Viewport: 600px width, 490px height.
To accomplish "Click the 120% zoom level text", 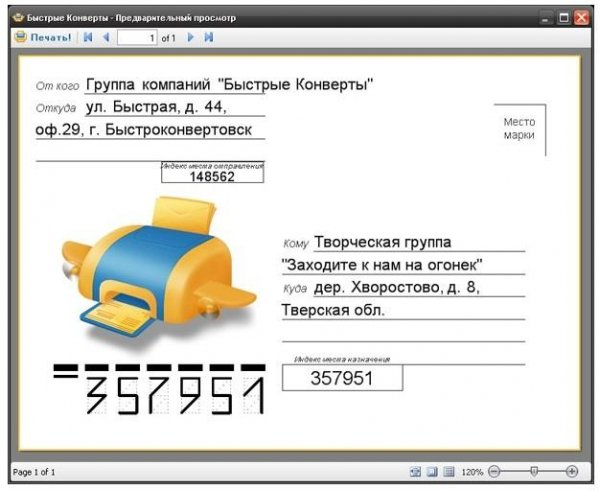I will (472, 472).
